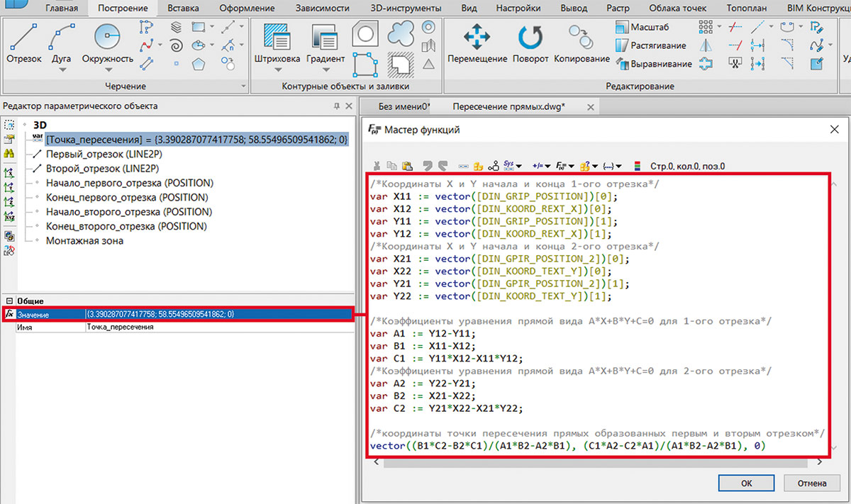This screenshot has height=504, width=851.
Task: Click the paste icon in Мастер функций
Action: click(407, 166)
